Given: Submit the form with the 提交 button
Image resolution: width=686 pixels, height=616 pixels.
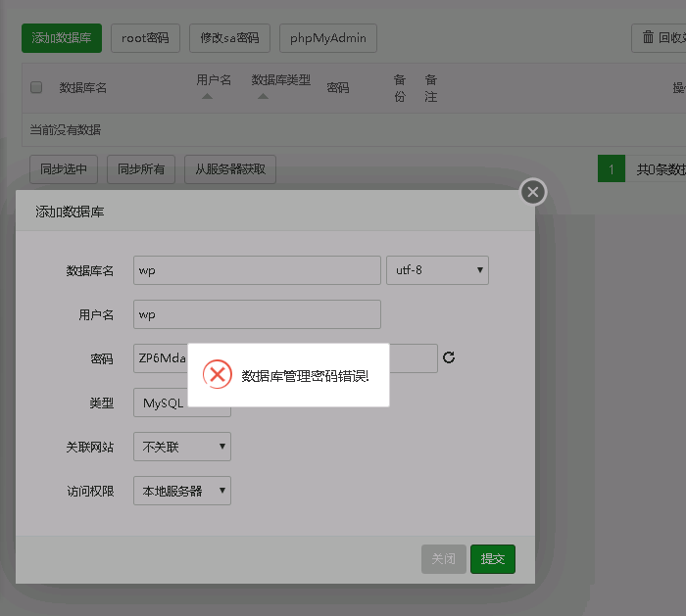Looking at the screenshot, I should coord(493,559).
